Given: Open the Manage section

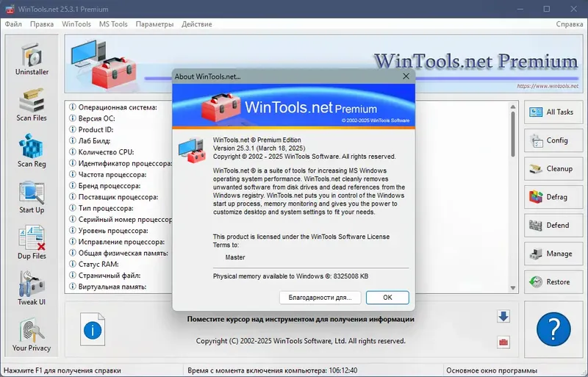Looking at the screenshot, I should tap(553, 254).
